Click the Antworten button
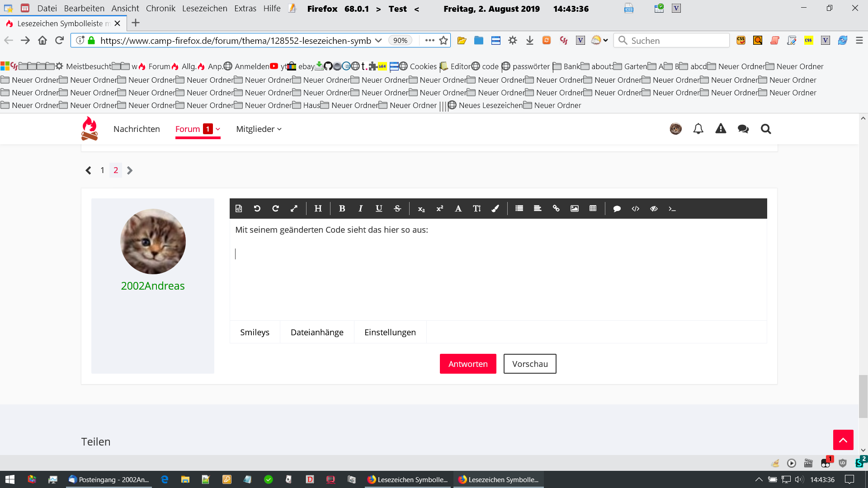The width and height of the screenshot is (868, 488). (x=468, y=364)
